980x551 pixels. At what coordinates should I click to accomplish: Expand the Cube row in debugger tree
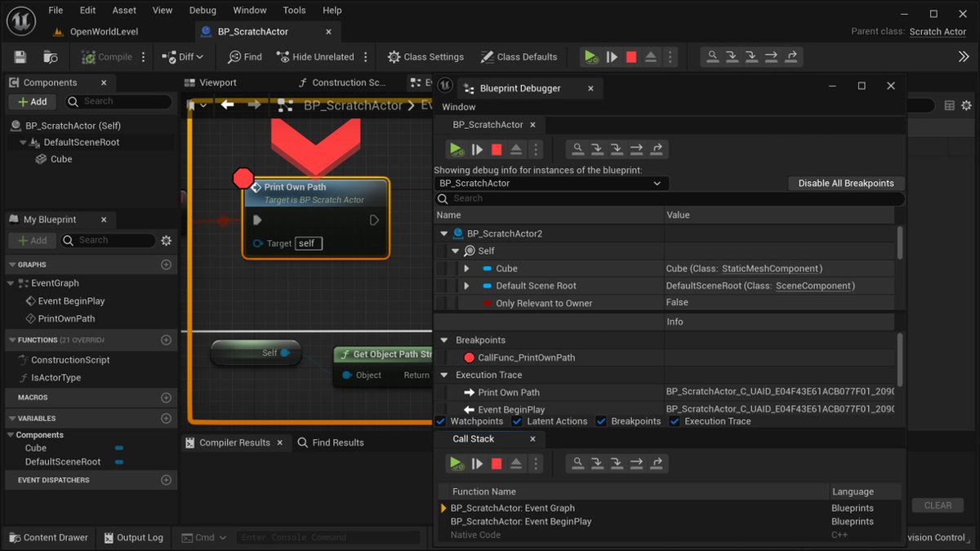tap(466, 269)
